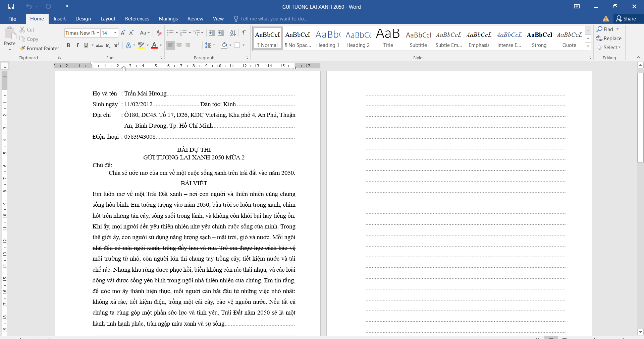The height and width of the screenshot is (339, 644).
Task: Switch to the Insert tab
Action: point(60,19)
